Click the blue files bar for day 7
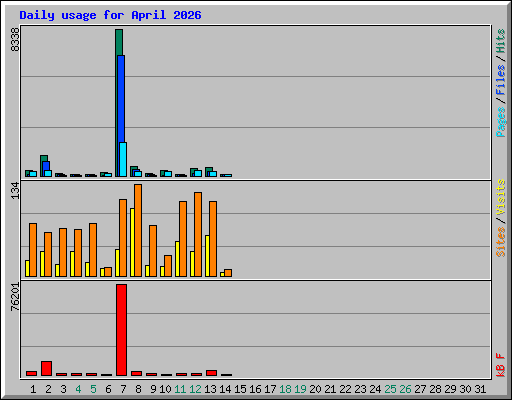Image resolution: width=512 pixels, height=400 pixels. pos(121,99)
